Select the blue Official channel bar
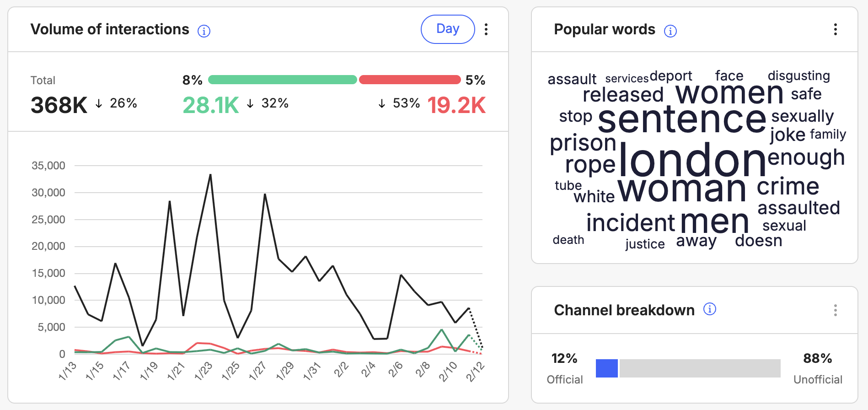 606,368
